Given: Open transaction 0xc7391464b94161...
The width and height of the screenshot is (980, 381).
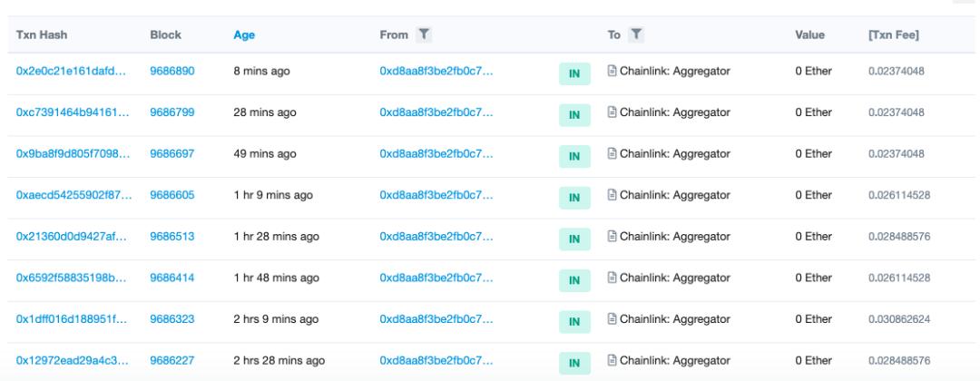Looking at the screenshot, I should tap(73, 112).
